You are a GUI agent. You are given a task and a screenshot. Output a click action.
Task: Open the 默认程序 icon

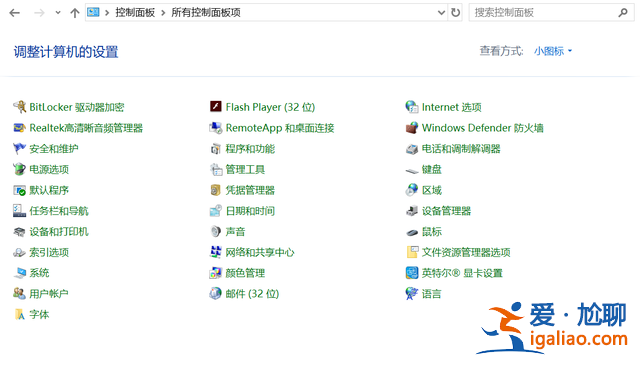pos(19,190)
